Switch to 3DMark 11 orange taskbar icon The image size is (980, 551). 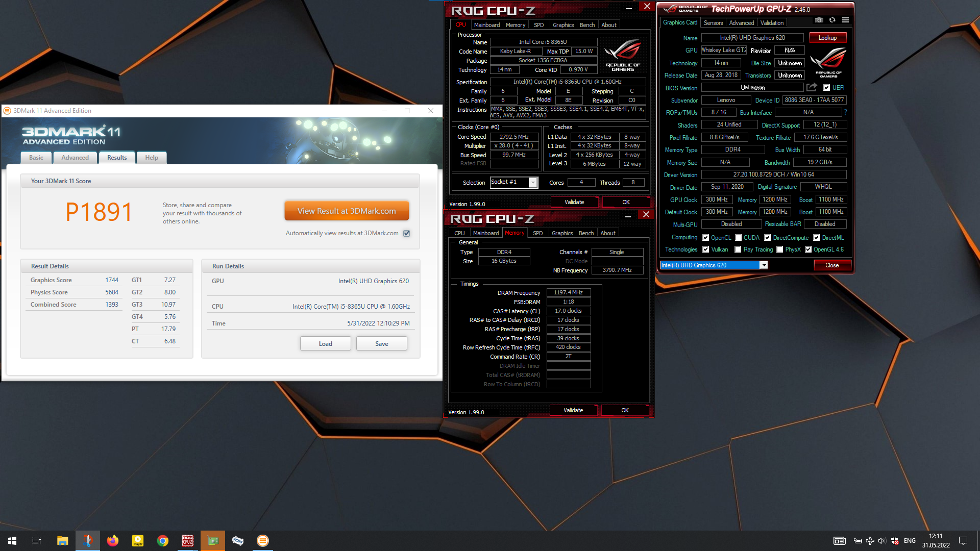coord(262,541)
